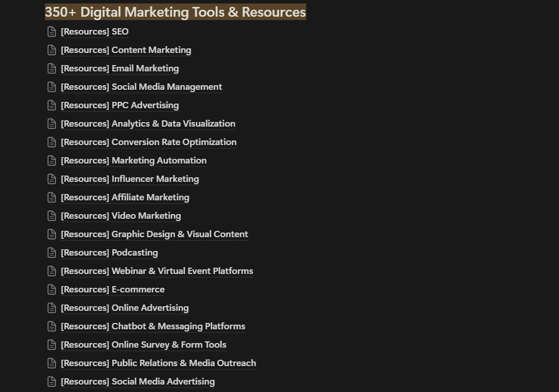Click page icon beside Online Survey & Form Tools

tap(52, 345)
